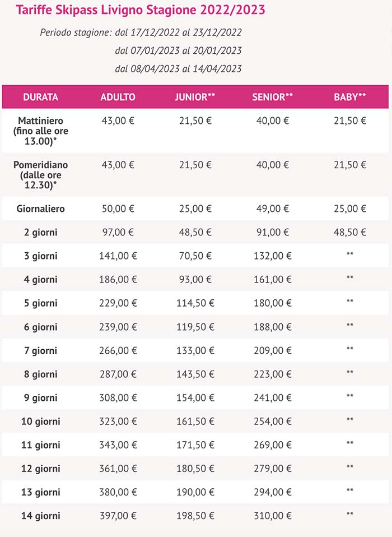Click the page title Tariffe Skipass Livigno
This screenshot has height=537, width=392.
141,10
